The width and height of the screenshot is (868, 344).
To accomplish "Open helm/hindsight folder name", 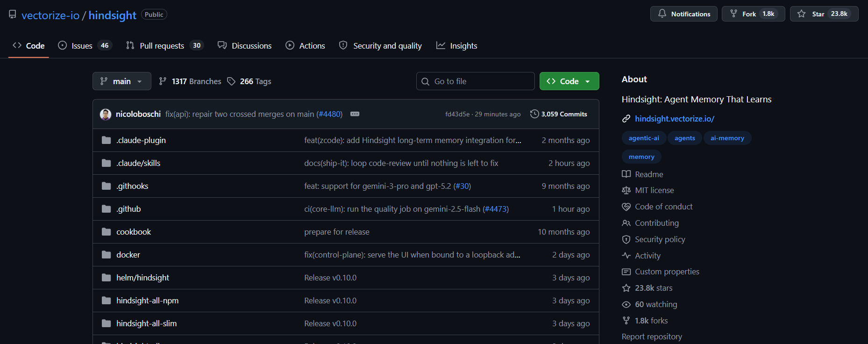I will coord(142,278).
